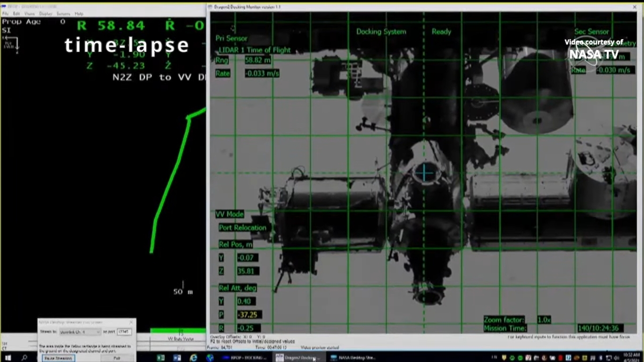Click the 'Docking System' label
The height and width of the screenshot is (362, 644).
[x=381, y=32]
